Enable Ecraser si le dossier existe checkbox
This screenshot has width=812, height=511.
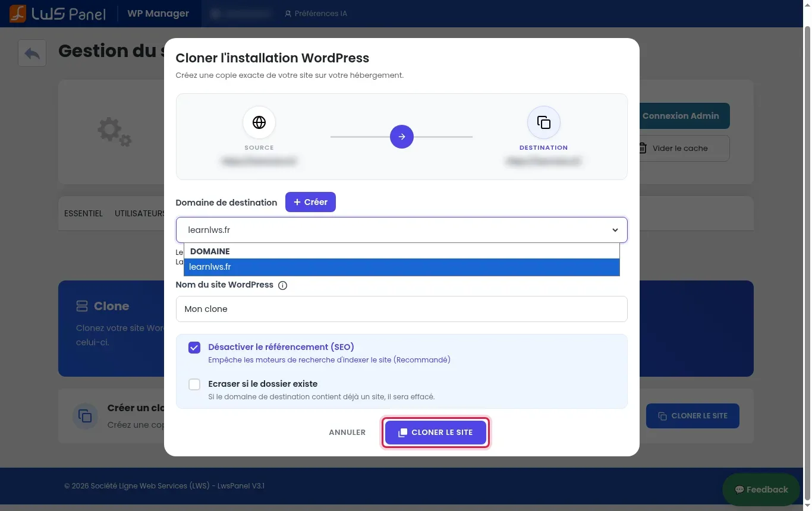[x=194, y=384]
